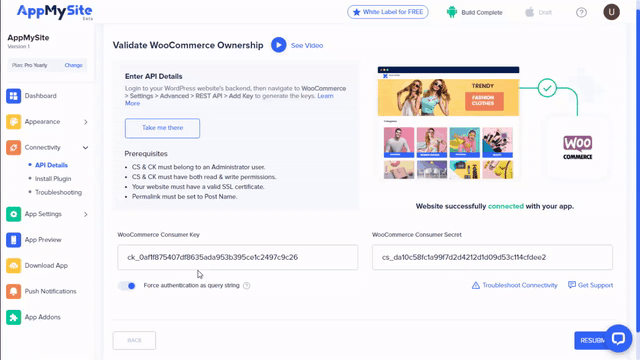The width and height of the screenshot is (640, 360).
Task: Click the Download App cloud icon
Action: click(x=13, y=265)
